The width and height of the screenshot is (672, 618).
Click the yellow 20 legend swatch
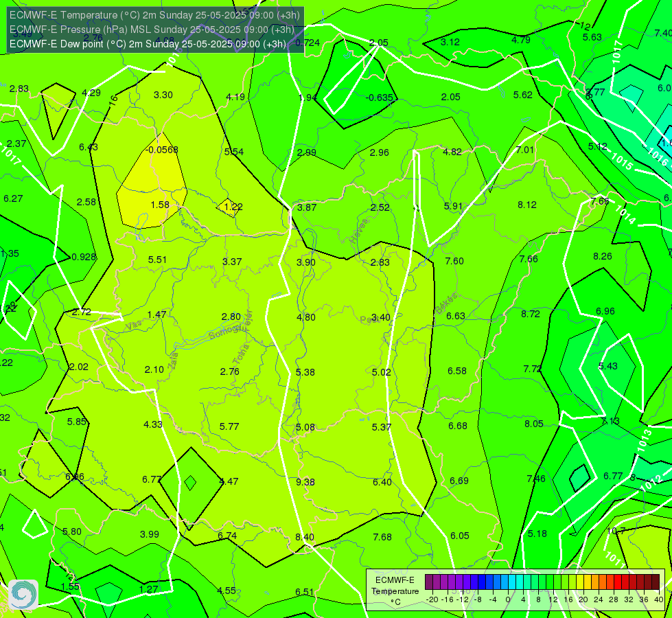click(x=580, y=582)
